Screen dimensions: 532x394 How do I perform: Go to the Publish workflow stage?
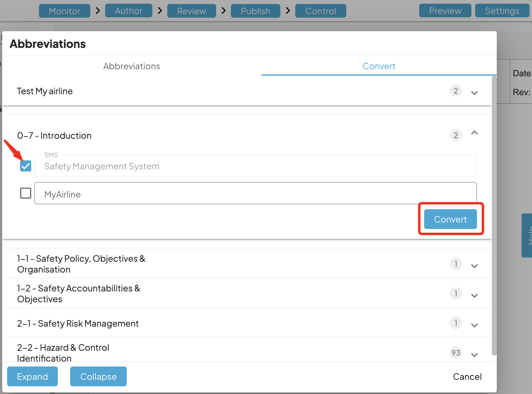click(x=255, y=11)
